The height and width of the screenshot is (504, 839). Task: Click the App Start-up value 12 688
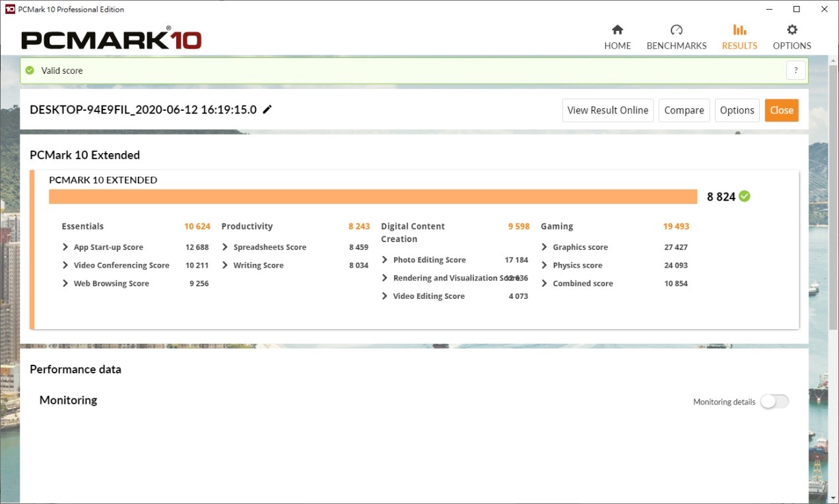pos(197,247)
